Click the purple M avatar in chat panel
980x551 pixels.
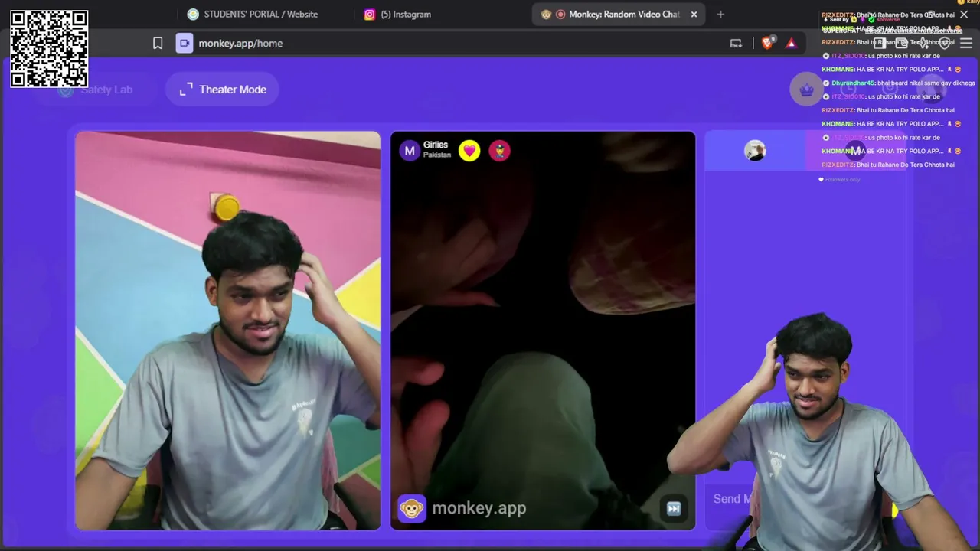(855, 151)
